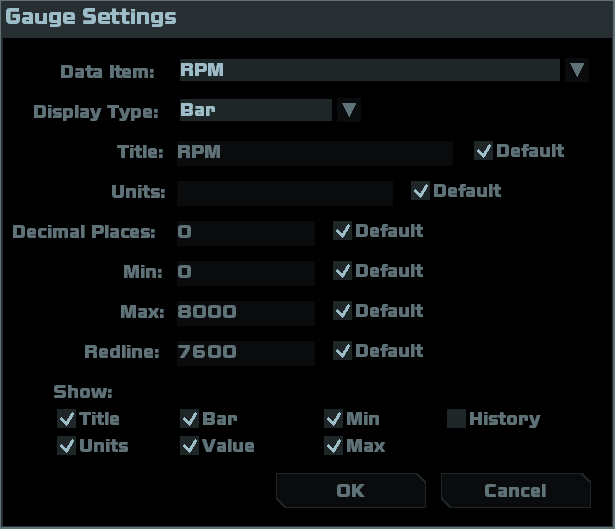The width and height of the screenshot is (615, 529).
Task: Hide the Bar in Show options
Action: 190,419
